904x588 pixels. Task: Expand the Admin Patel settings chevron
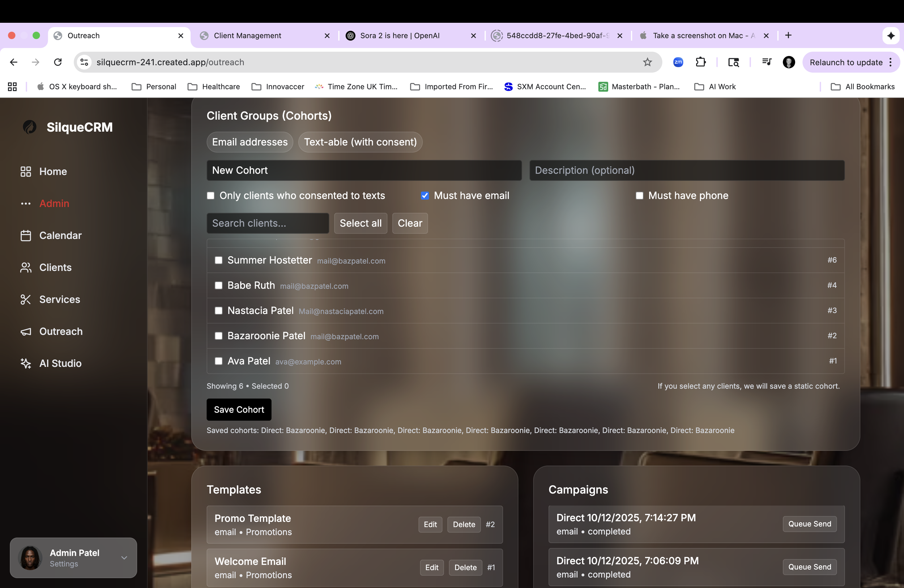[124, 558]
